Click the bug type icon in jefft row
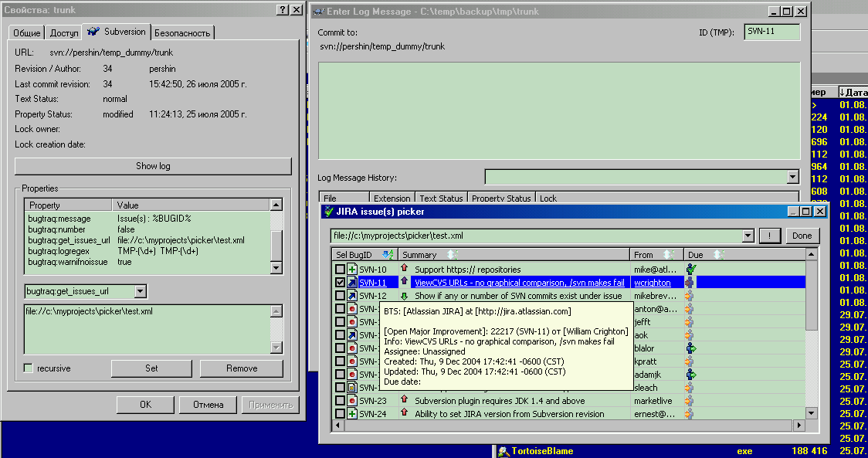The image size is (868, 458). (x=352, y=322)
